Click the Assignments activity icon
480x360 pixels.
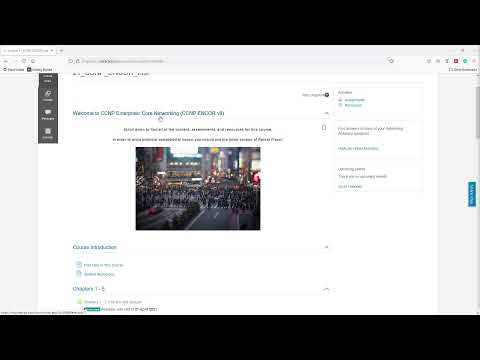click(340, 100)
